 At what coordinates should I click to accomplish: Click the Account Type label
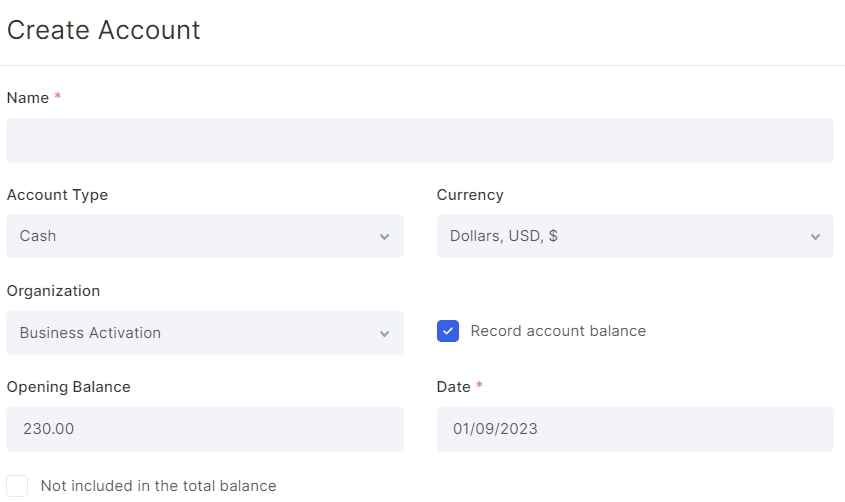point(57,194)
